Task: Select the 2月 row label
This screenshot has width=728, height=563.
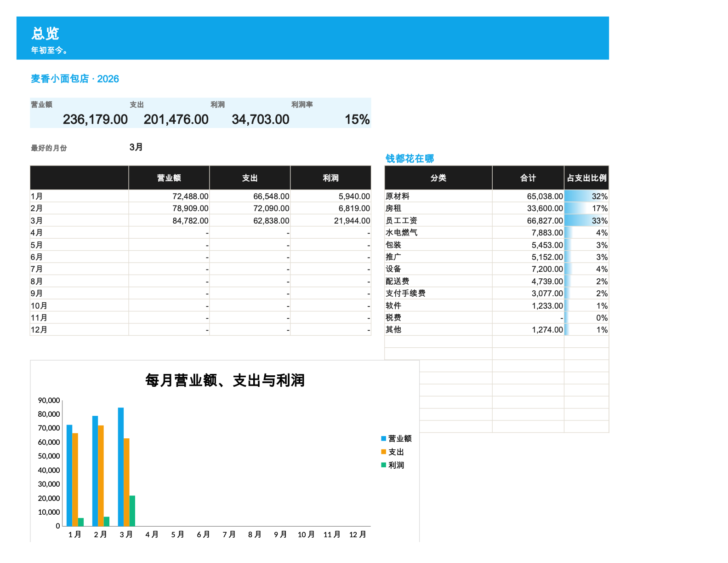Action: click(x=79, y=208)
